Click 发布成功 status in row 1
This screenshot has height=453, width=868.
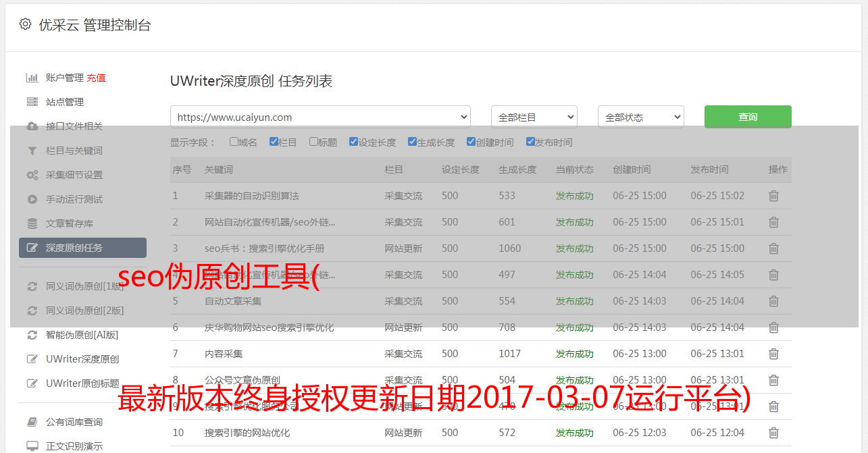tap(575, 196)
